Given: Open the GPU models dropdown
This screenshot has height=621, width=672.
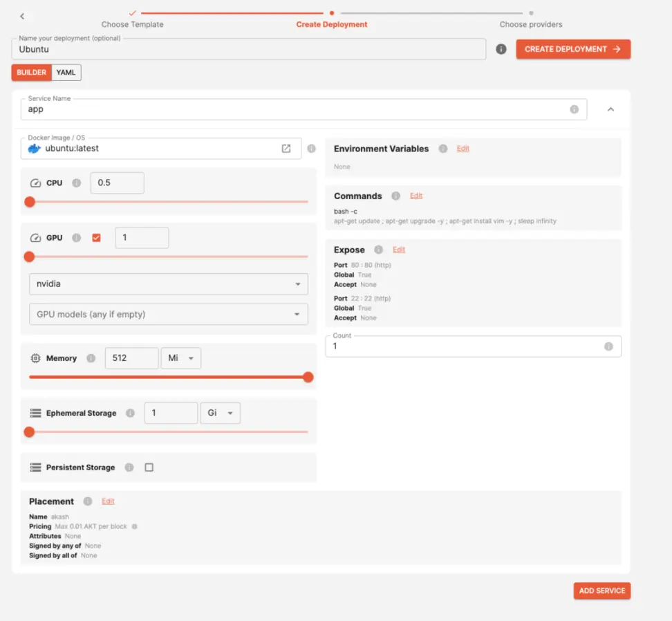Looking at the screenshot, I should tap(297, 314).
